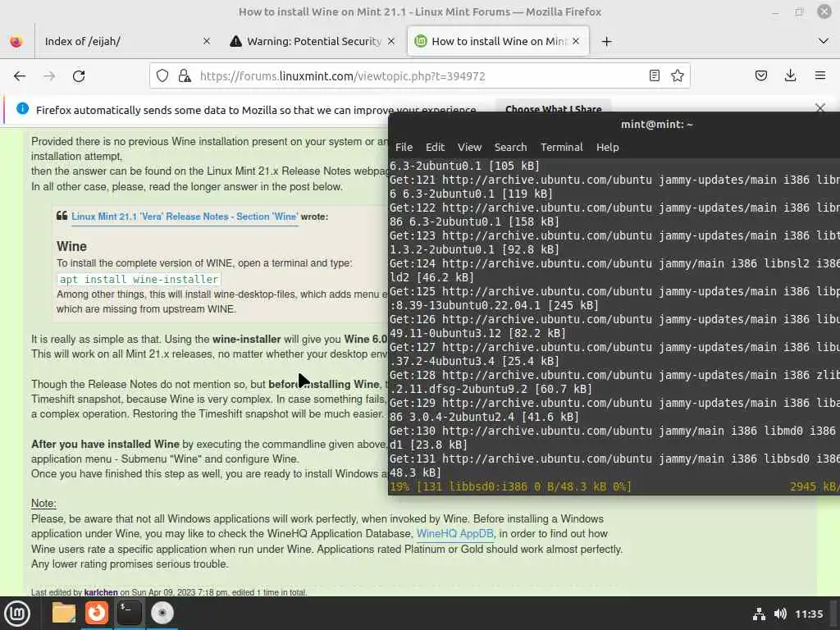Click the 11:35 clock in panel
This screenshot has height=630, width=840.
pyautogui.click(x=808, y=614)
